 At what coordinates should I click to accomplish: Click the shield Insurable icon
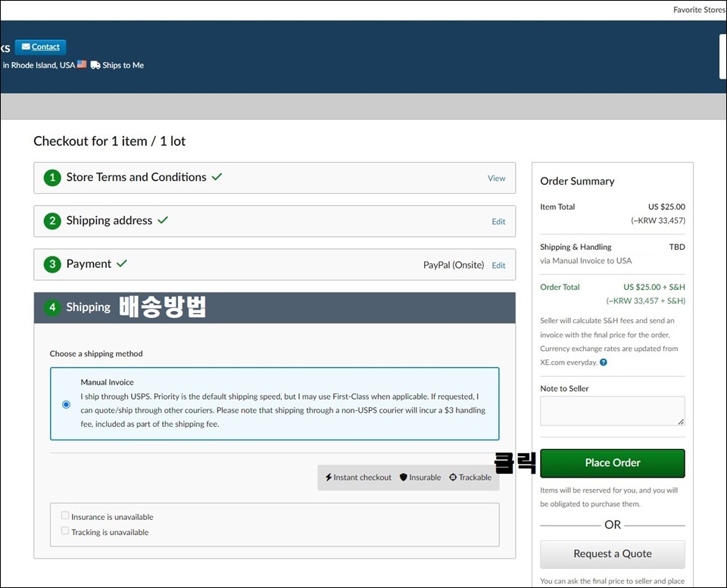click(404, 478)
